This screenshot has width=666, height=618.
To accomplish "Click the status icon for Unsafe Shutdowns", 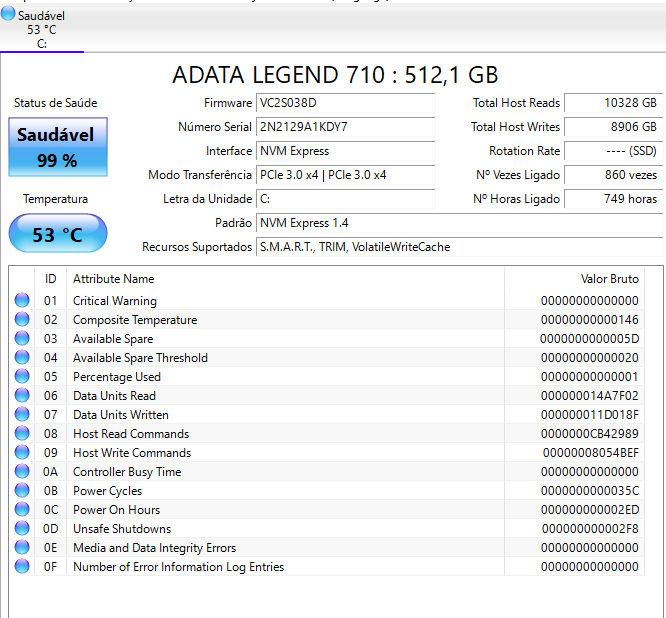I will 22,529.
